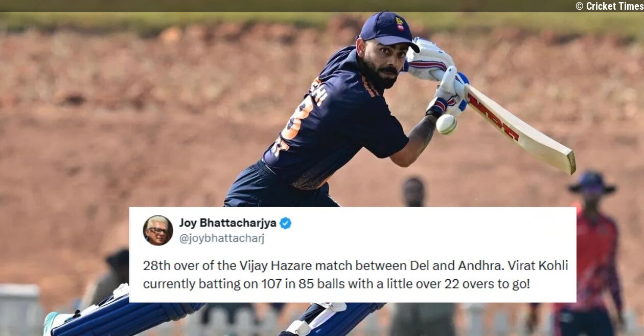Select the tweet line mentioning Vijay Hazare match
Viewport: 644px width, 336px height.
pos(355,266)
